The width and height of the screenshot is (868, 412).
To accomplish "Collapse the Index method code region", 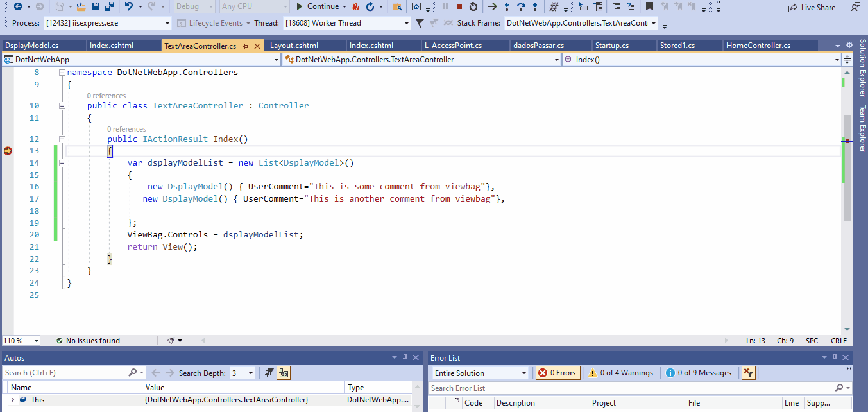I will (x=62, y=139).
